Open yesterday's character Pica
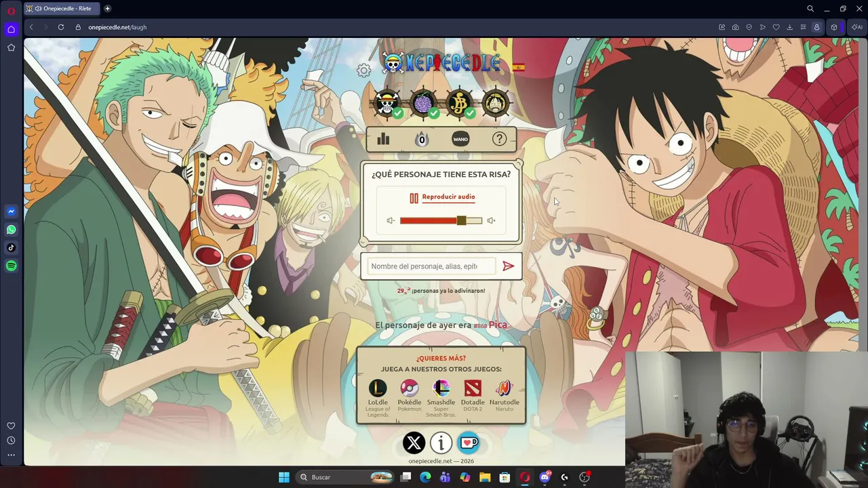This screenshot has width=868, height=488. click(x=498, y=325)
